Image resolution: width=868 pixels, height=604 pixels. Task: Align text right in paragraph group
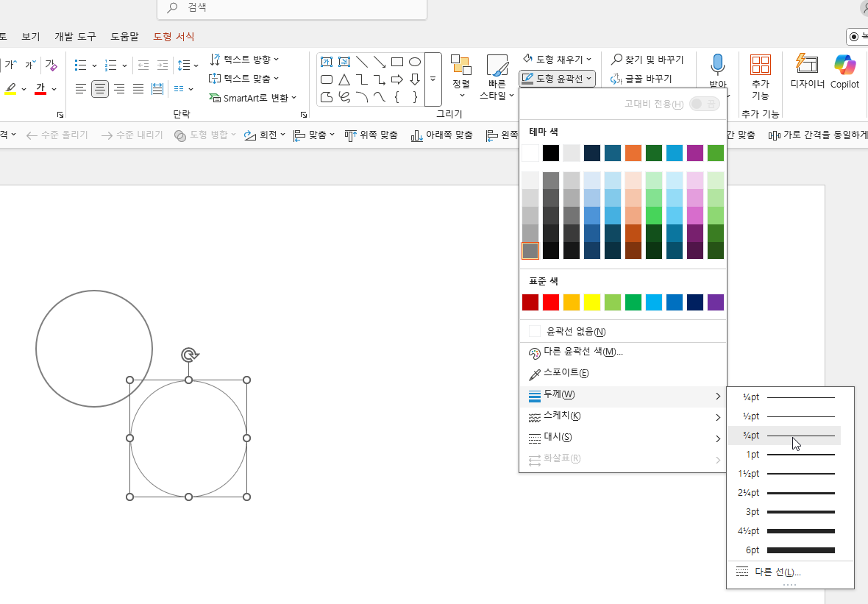[x=119, y=88]
